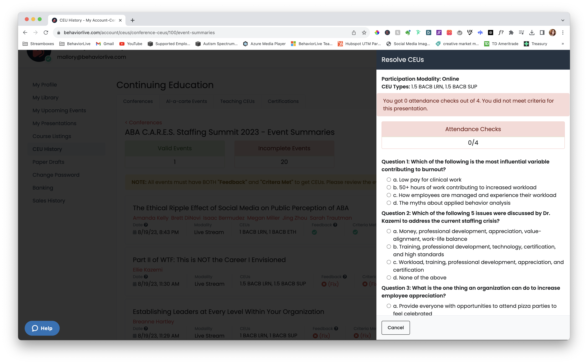Open the extensions puzzle piece icon

pyautogui.click(x=511, y=33)
